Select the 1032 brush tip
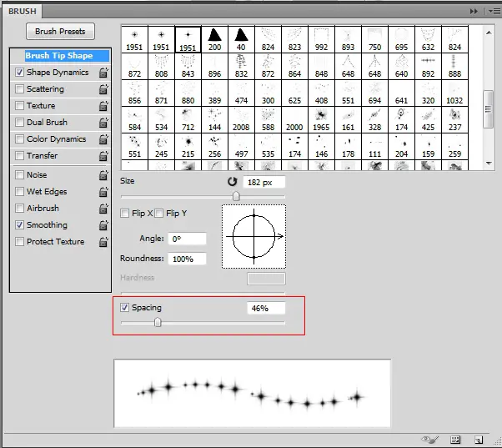The height and width of the screenshot is (448, 502). (454, 93)
